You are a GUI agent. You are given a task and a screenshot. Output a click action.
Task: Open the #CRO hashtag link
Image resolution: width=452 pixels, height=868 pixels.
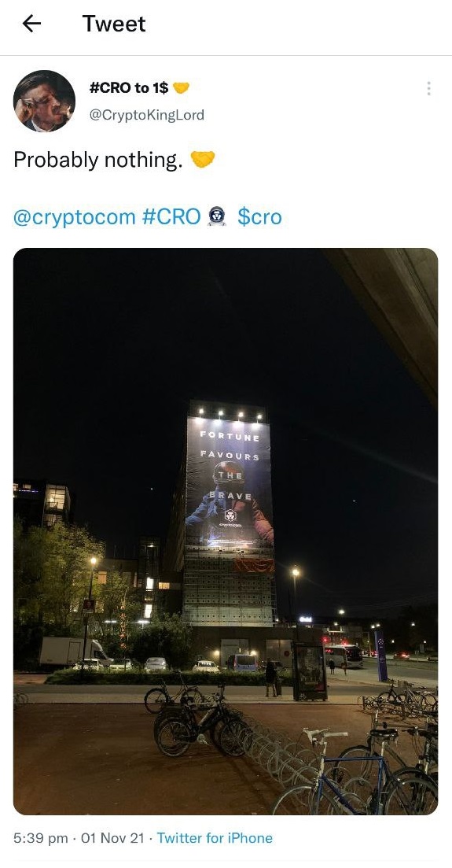tap(171, 216)
